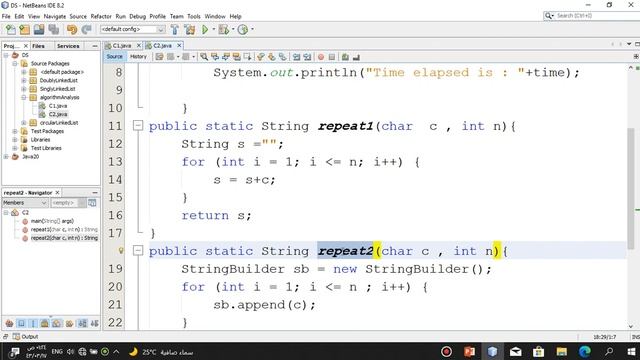The height and width of the screenshot is (360, 640).
Task: Open the Run Project dropdown arrow
Action: pos(213,29)
